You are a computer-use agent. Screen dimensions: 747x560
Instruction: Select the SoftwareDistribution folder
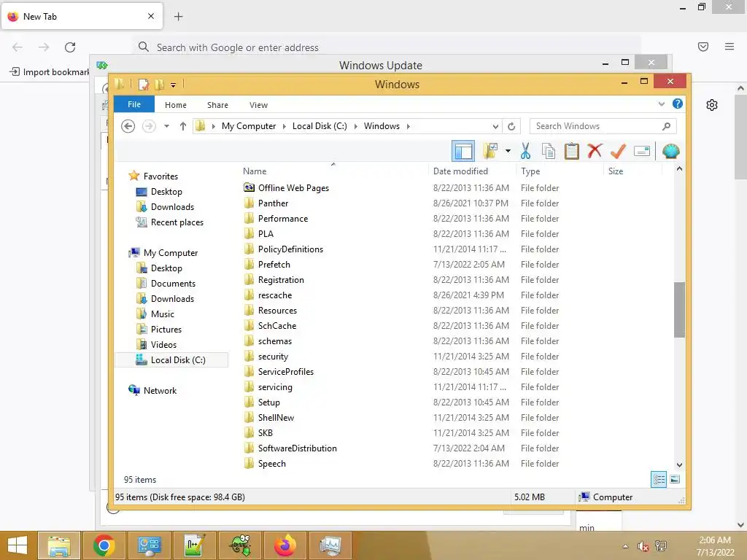pyautogui.click(x=297, y=448)
